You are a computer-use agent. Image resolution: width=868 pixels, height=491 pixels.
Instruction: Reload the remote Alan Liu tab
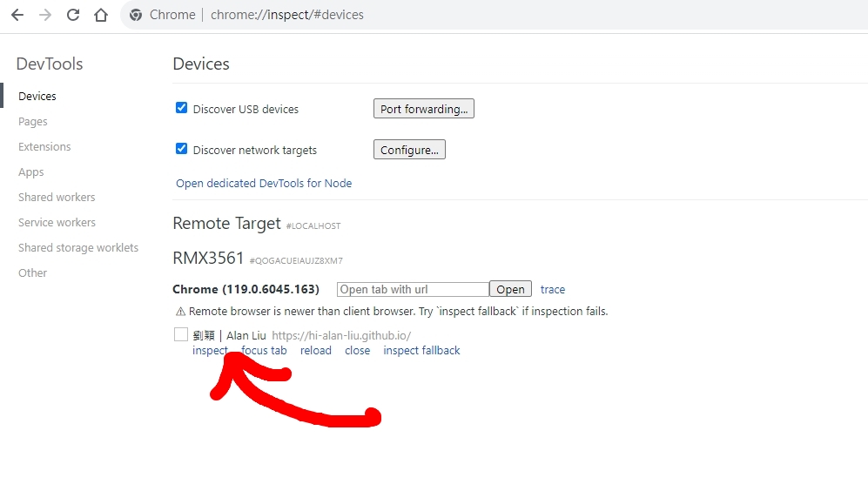pyautogui.click(x=315, y=350)
